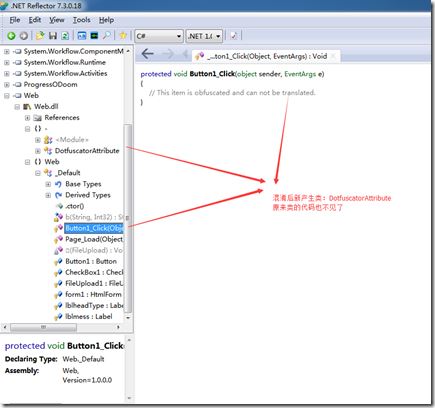
Task: Collapse the Web.dll module node
Action: pyautogui.click(x=17, y=107)
